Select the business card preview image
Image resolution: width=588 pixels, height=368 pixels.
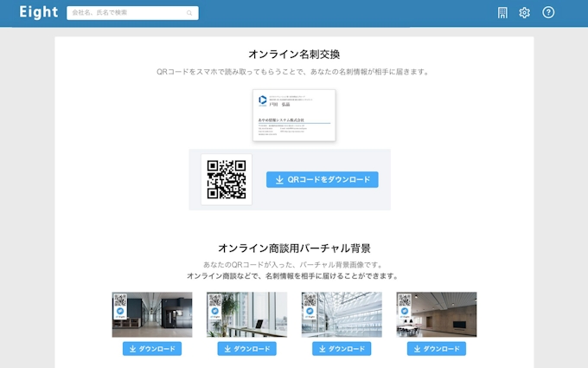(x=294, y=114)
